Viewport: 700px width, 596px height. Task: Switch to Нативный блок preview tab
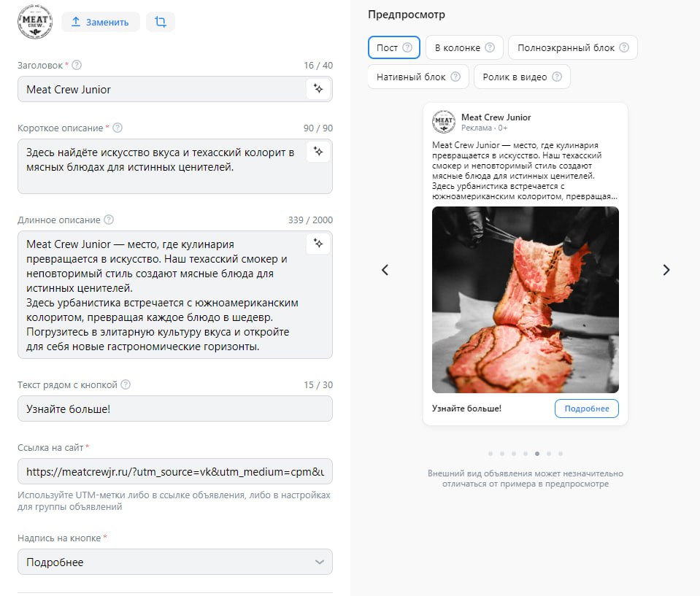coord(418,77)
